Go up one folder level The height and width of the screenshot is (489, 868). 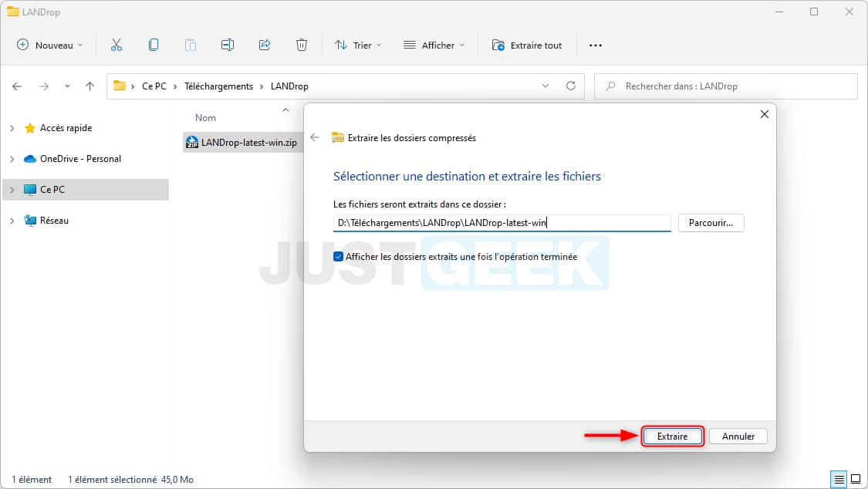pyautogui.click(x=90, y=86)
